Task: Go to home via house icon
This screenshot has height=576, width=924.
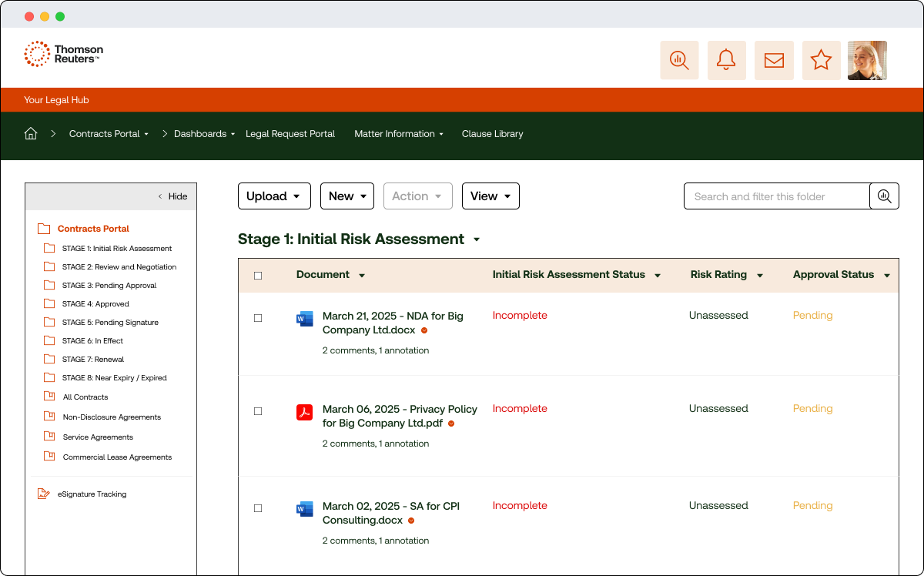Action: pyautogui.click(x=31, y=134)
